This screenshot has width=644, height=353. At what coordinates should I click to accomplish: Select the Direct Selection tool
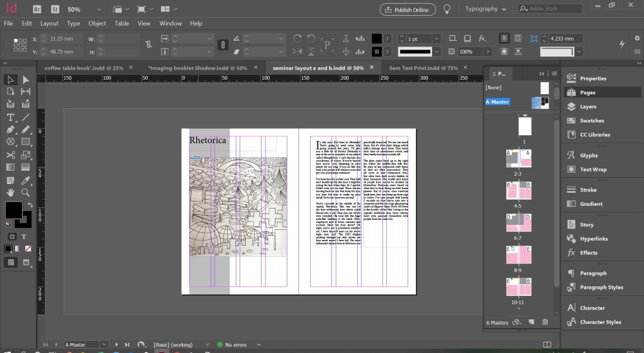(26, 79)
